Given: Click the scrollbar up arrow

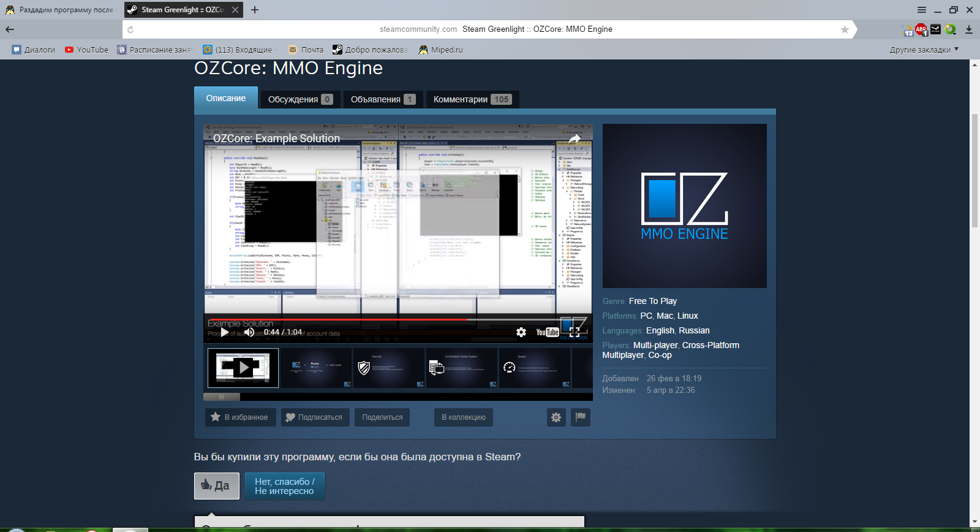Looking at the screenshot, I should 974,65.
